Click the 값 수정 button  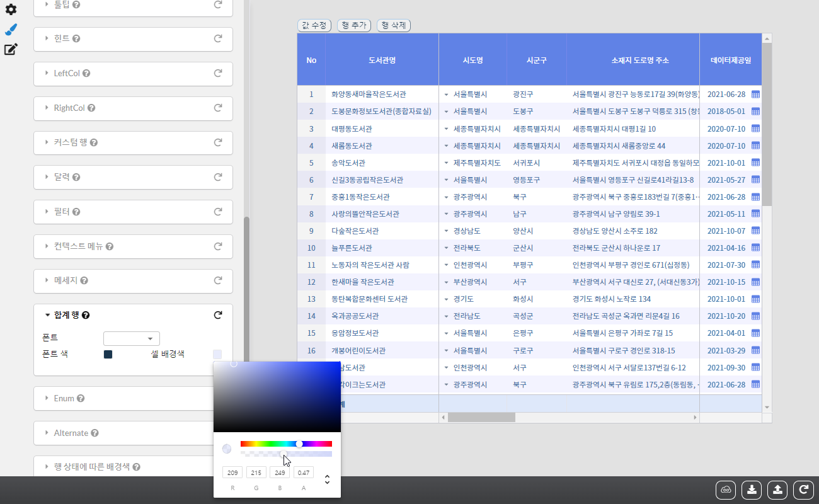point(314,25)
